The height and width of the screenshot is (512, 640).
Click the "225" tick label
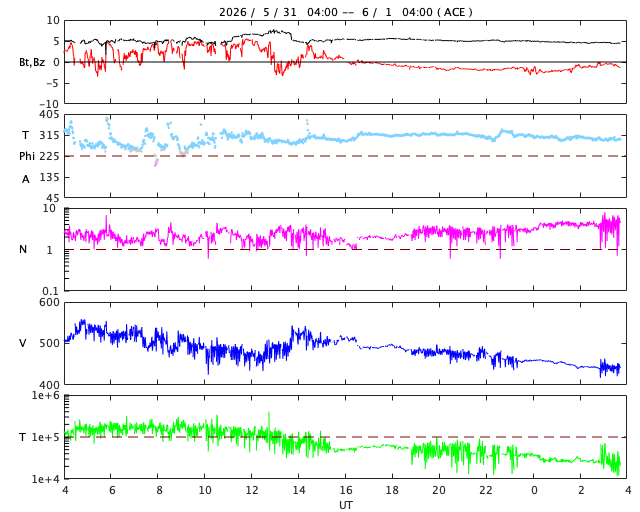49,156
